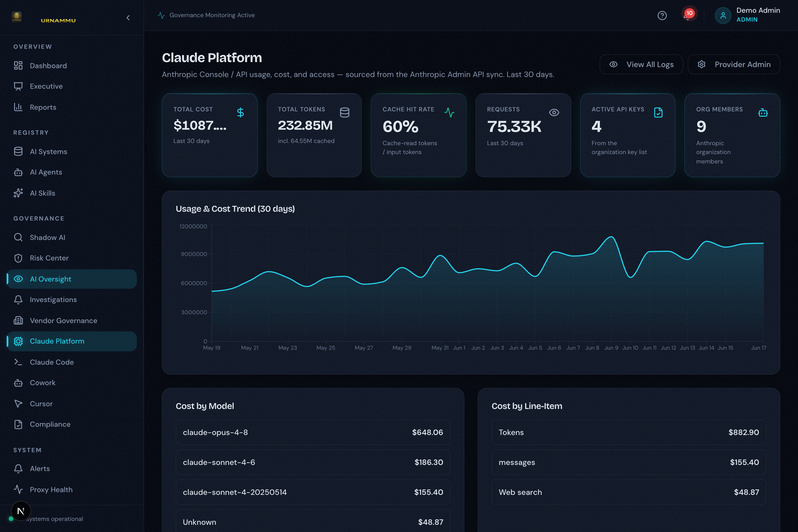Collapse the sidebar with the chevron arrow
Image resolution: width=798 pixels, height=532 pixels.
coord(128,18)
